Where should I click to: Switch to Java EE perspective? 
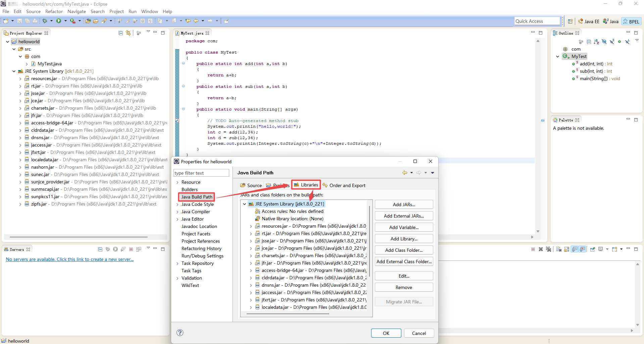[589, 21]
